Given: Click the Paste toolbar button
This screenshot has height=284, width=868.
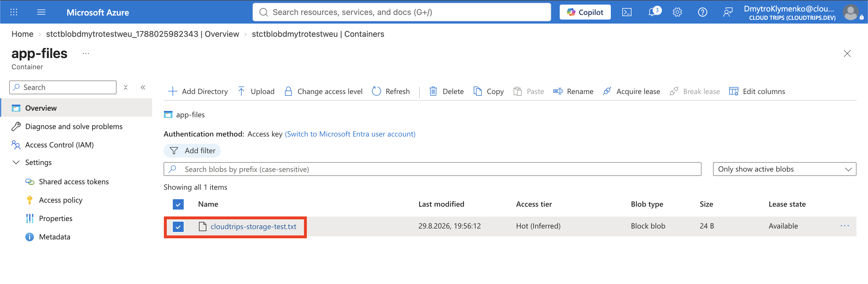Looking at the screenshot, I should pyautogui.click(x=528, y=91).
